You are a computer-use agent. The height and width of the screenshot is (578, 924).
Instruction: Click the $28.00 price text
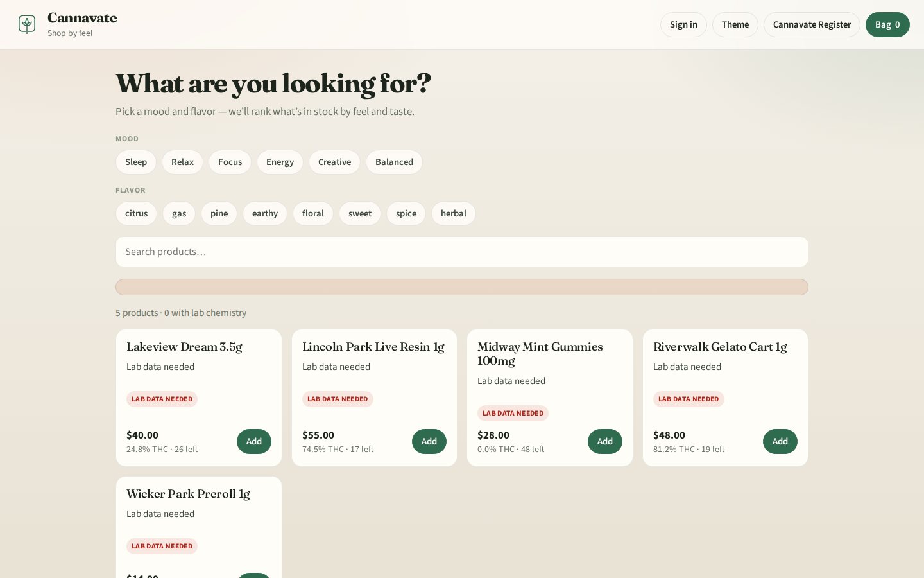coord(493,435)
